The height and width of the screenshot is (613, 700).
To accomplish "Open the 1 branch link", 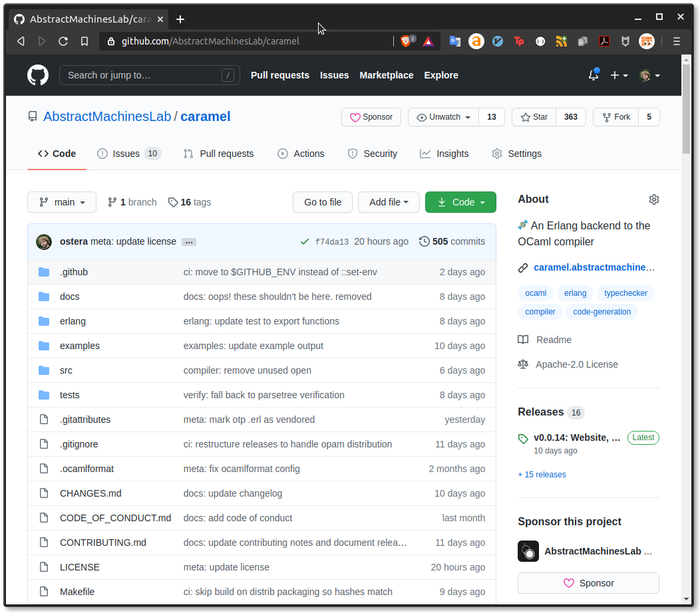I will click(x=132, y=202).
